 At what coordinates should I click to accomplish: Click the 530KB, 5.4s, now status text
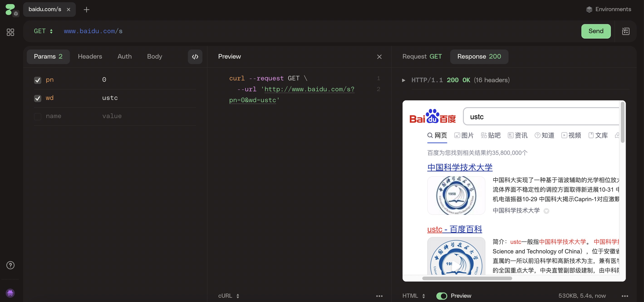coord(582,296)
